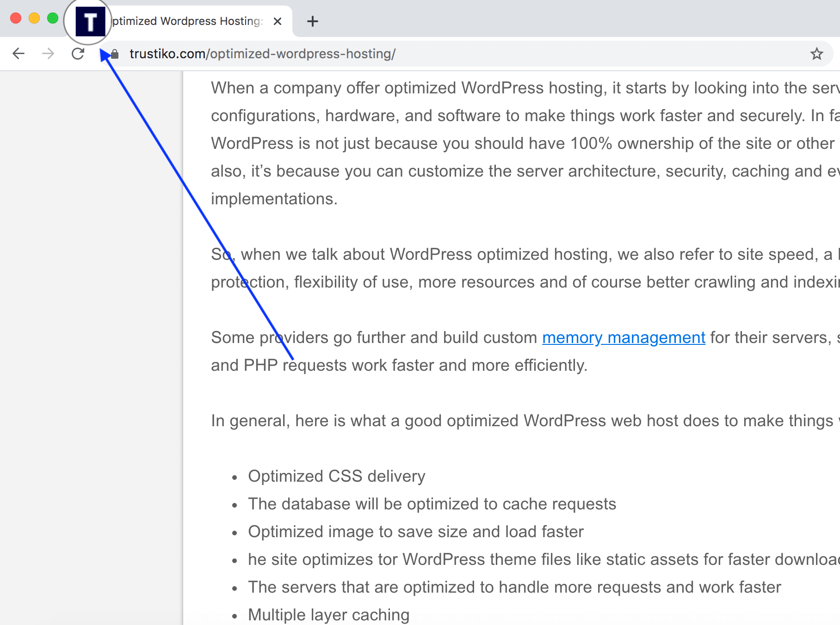Click the green full-screen window button
This screenshot has width=840, height=625.
tap(52, 18)
